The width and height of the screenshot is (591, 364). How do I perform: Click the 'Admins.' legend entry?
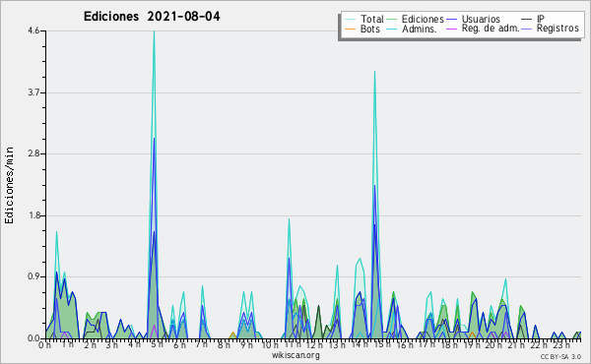tap(420, 29)
